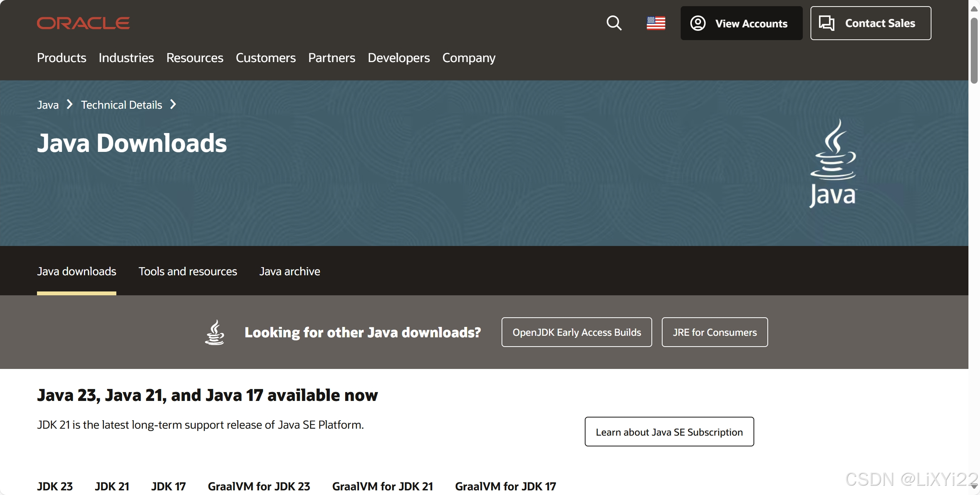Select the JDK 21 tab
980x495 pixels.
[112, 486]
